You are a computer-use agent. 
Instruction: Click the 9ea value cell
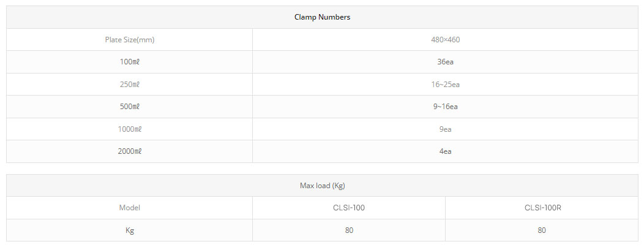pos(445,129)
